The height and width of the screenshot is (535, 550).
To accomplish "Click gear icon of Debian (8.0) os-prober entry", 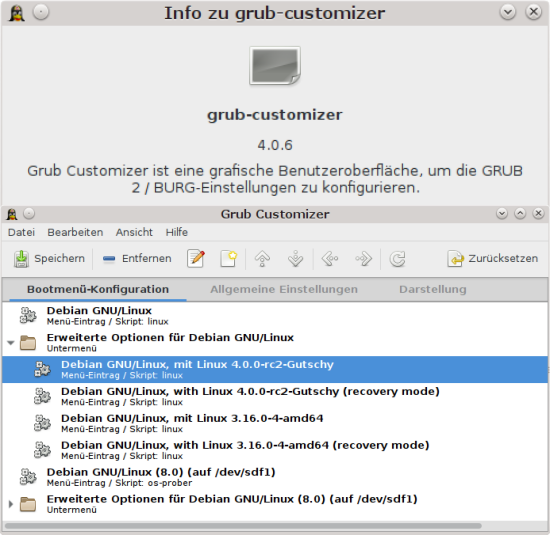I will click(28, 477).
